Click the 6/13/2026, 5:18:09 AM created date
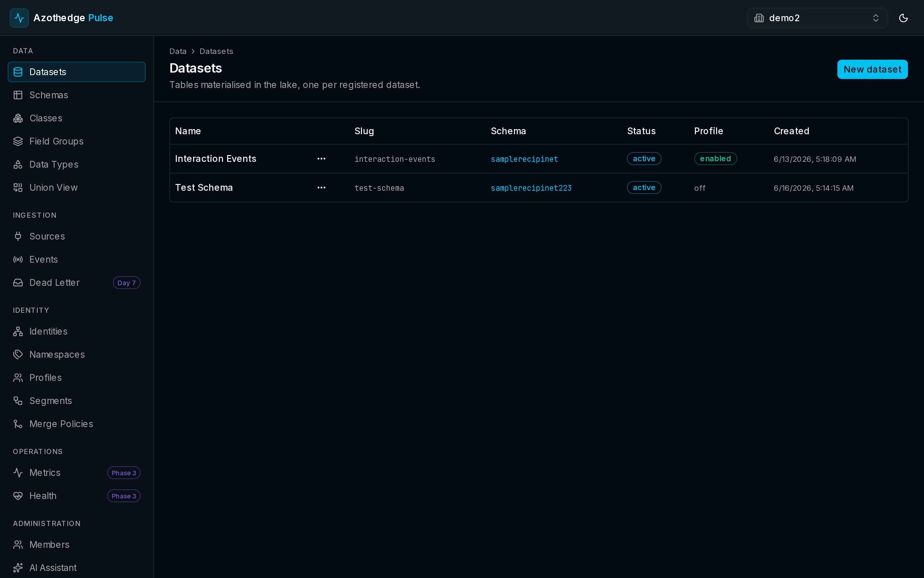The height and width of the screenshot is (578, 924). (x=815, y=159)
